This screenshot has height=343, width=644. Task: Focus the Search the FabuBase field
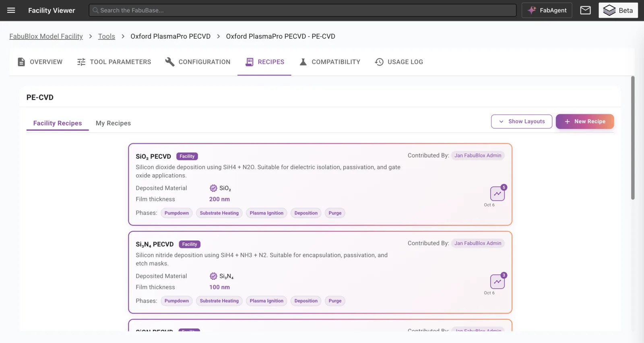coord(303,10)
